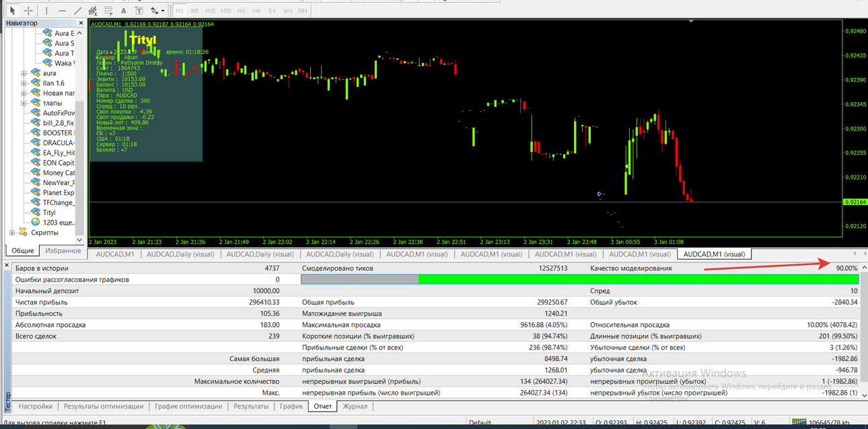The image size is (868, 429).
Task: Select Tityl expert in Navigator
Action: (50, 212)
